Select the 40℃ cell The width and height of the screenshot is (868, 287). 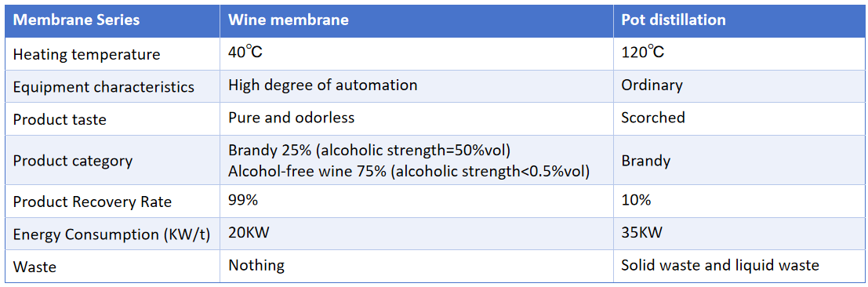coord(417,54)
